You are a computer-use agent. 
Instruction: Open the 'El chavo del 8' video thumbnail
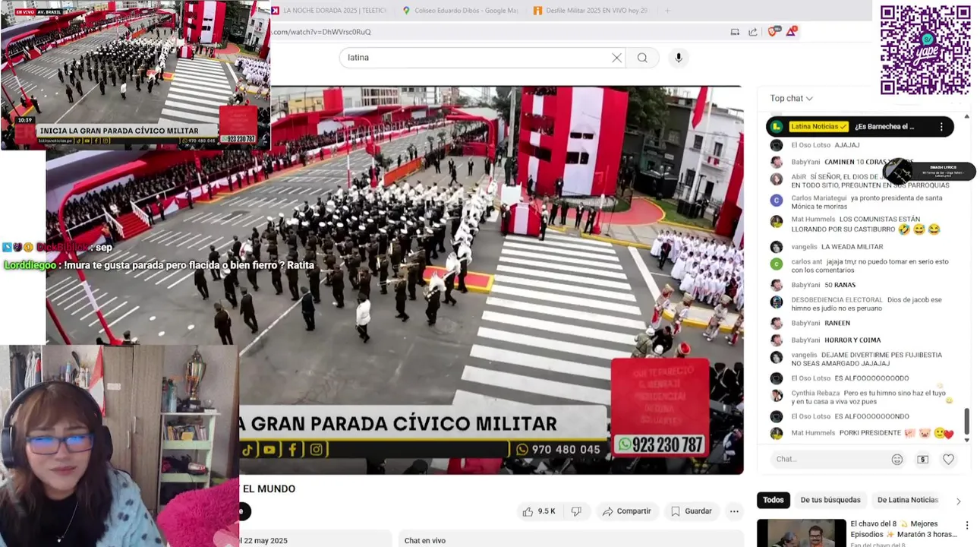[x=801, y=533]
